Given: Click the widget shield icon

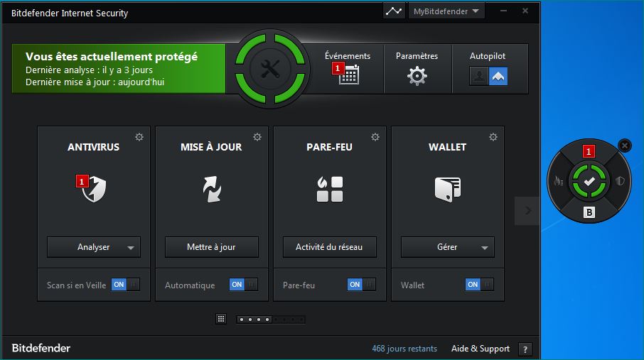Looking at the screenshot, I should (620, 181).
